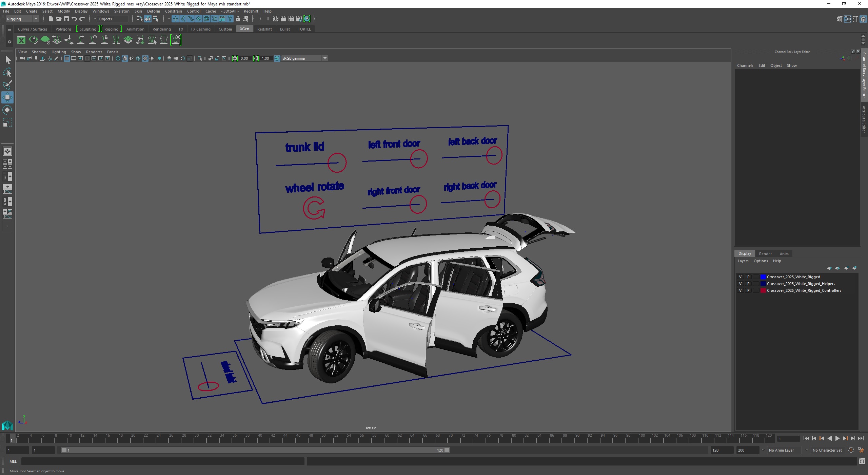
Task: Open the XGen window shelf icon
Action: [21, 40]
